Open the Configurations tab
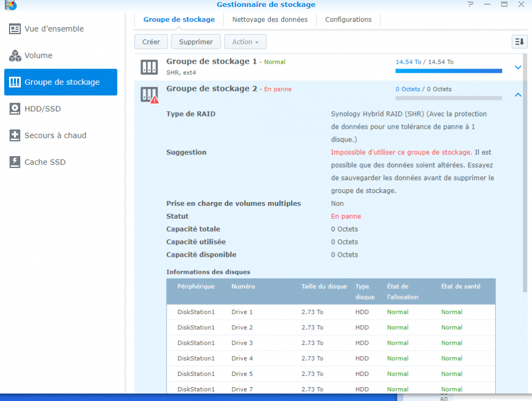The height and width of the screenshot is (401, 532). [348, 20]
